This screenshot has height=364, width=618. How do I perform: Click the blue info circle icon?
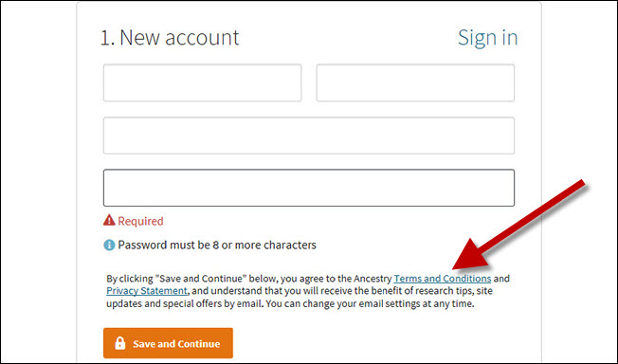point(109,245)
